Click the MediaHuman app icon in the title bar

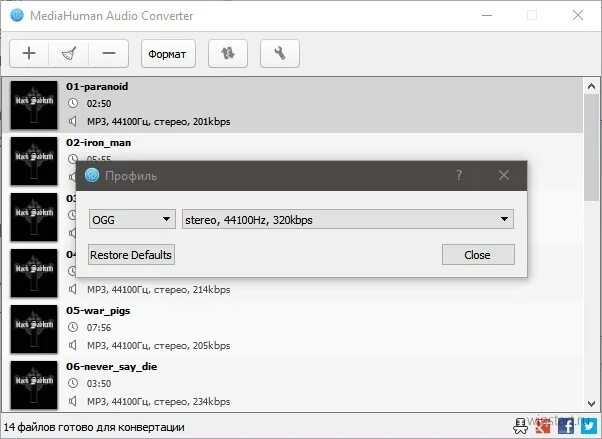click(17, 15)
